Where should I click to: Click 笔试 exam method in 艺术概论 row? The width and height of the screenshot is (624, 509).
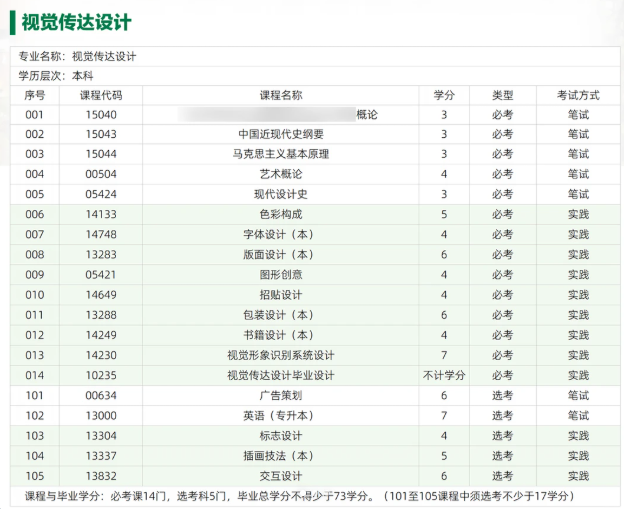(578, 174)
